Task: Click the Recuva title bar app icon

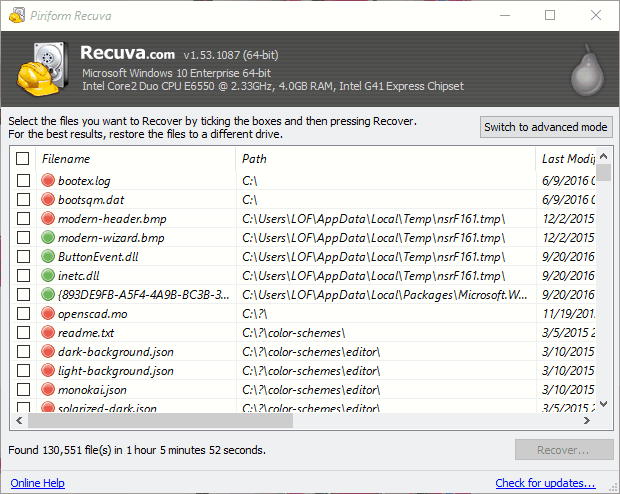Action: [17, 15]
